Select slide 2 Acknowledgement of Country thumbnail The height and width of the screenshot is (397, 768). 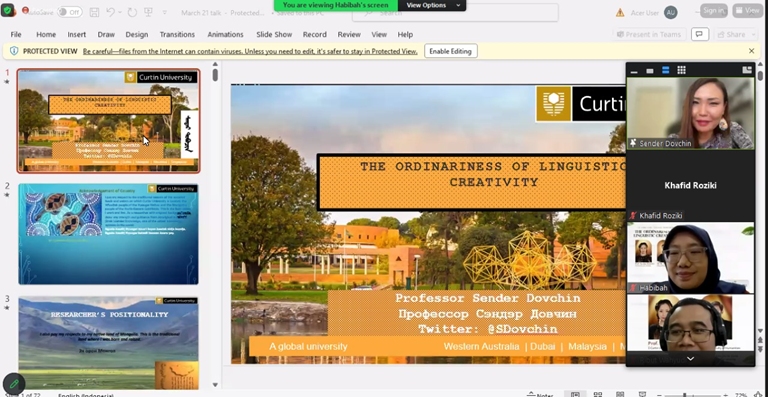109,234
